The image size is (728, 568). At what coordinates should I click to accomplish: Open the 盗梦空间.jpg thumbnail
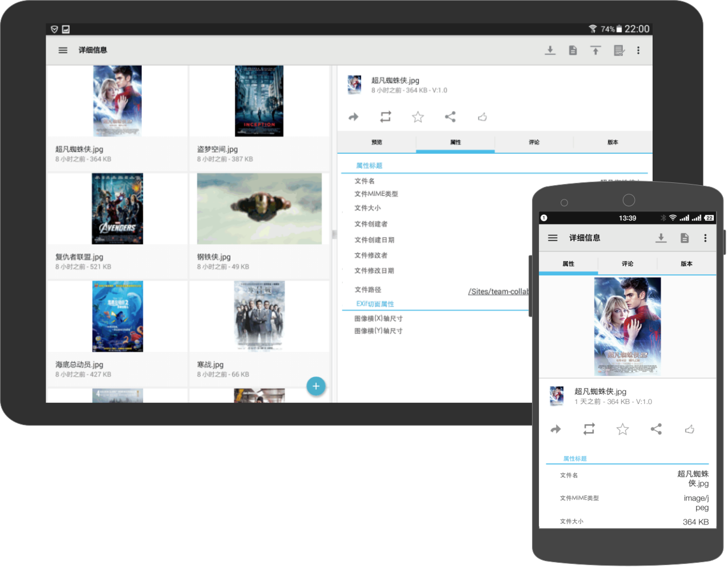(x=259, y=101)
